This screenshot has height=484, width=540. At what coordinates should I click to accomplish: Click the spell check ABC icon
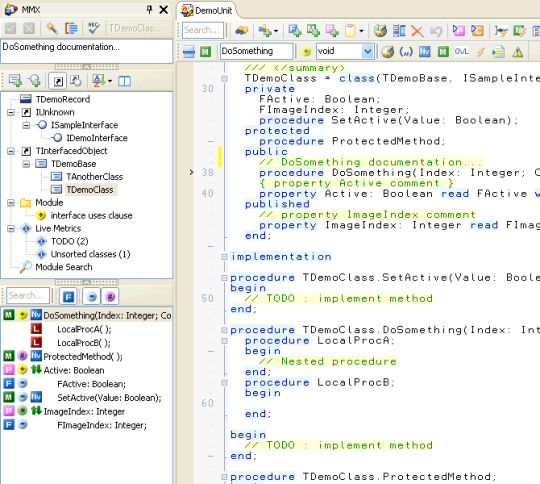point(93,28)
